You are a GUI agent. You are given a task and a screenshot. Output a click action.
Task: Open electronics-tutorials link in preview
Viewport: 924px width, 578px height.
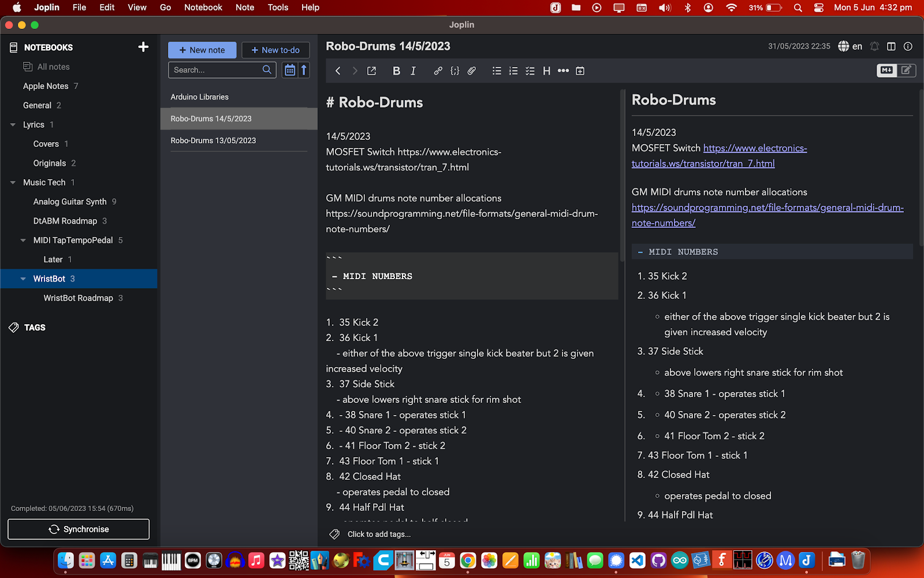(x=719, y=156)
